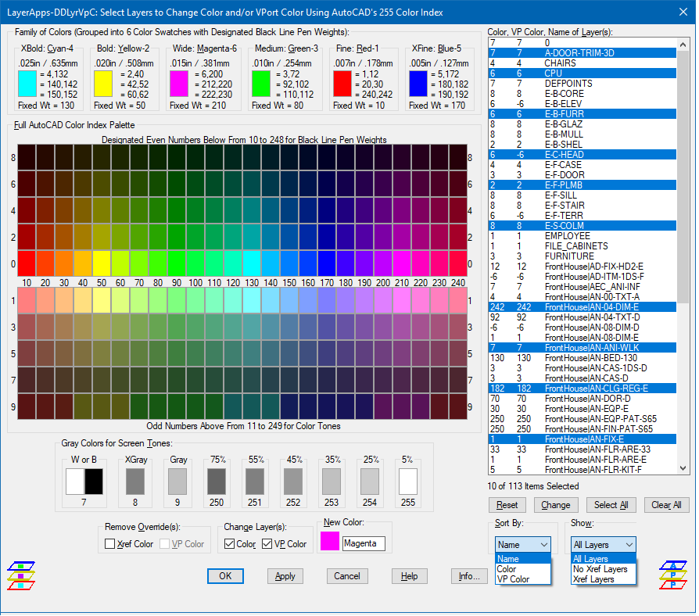Viewport: 699px width, 616px height.
Task: Enable the Xref Color override checkbox
Action: pos(110,544)
